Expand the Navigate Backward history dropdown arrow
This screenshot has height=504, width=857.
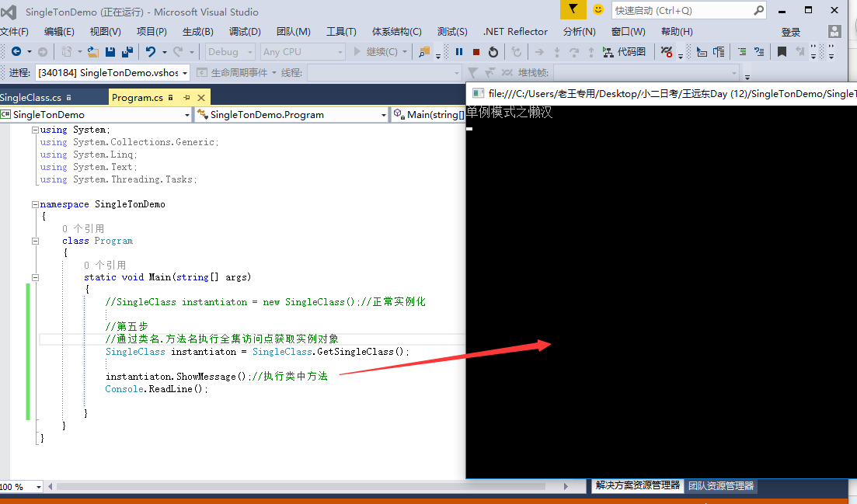(30, 53)
